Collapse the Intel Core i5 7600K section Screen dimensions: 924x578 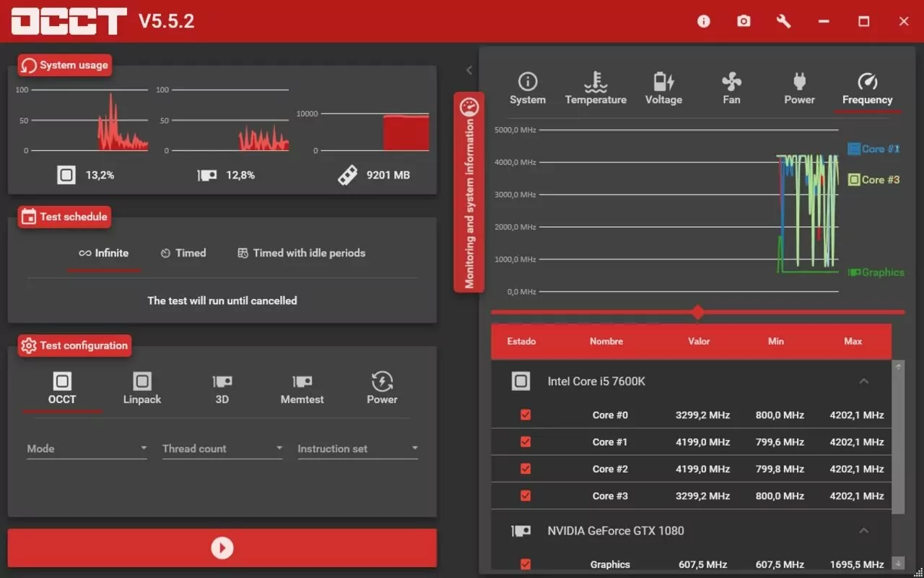tap(863, 381)
